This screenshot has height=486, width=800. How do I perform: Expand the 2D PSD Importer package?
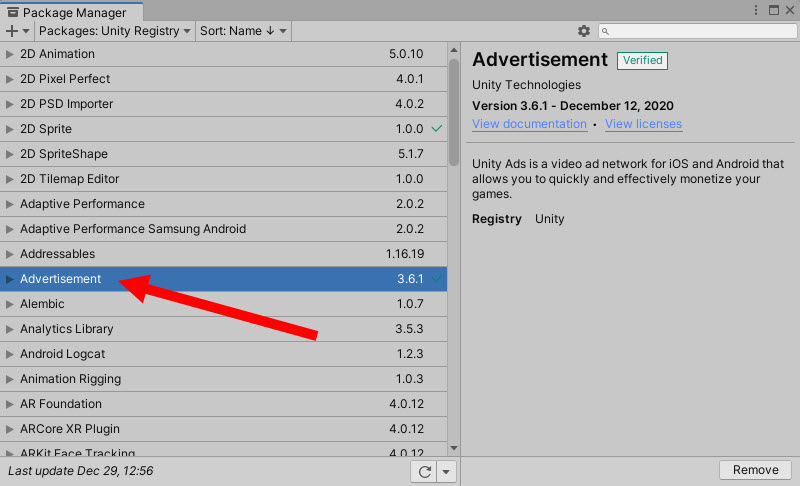pos(9,104)
